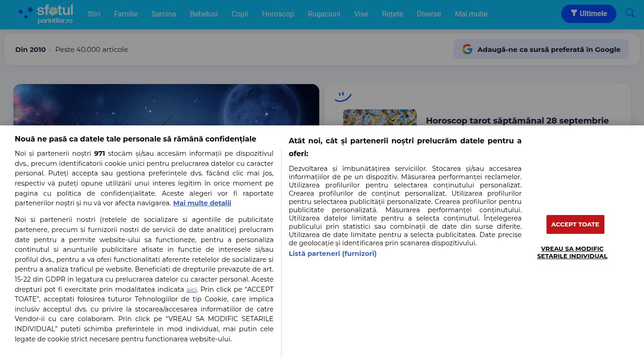The image size is (644, 362).
Task: Open the Horoscop tarot săptămânal article headline
Action: point(517,120)
